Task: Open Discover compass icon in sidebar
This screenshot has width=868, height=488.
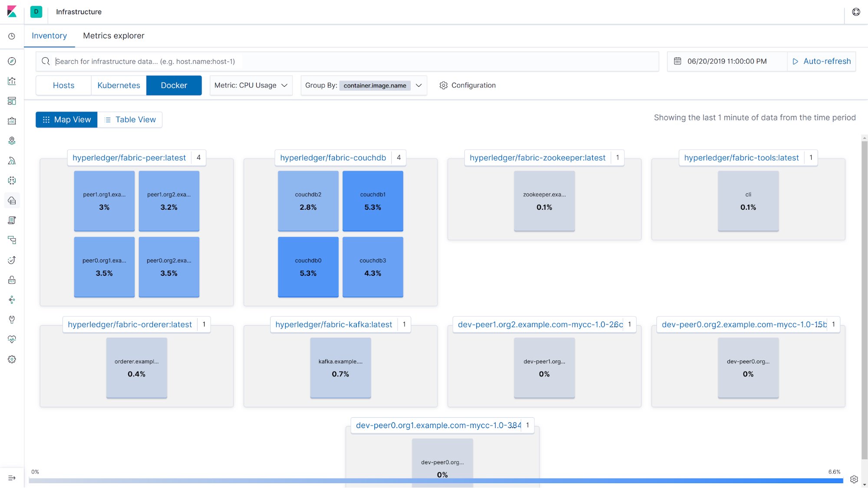Action: (x=12, y=61)
